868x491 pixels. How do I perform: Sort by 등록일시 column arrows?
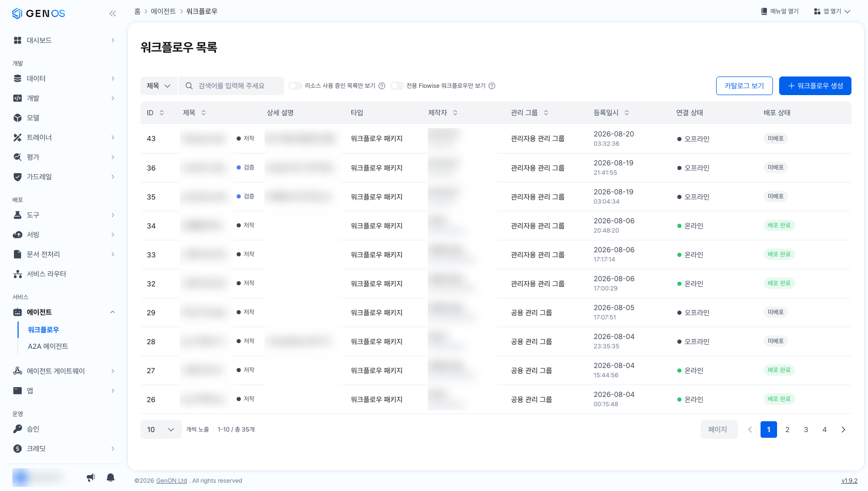pos(627,113)
